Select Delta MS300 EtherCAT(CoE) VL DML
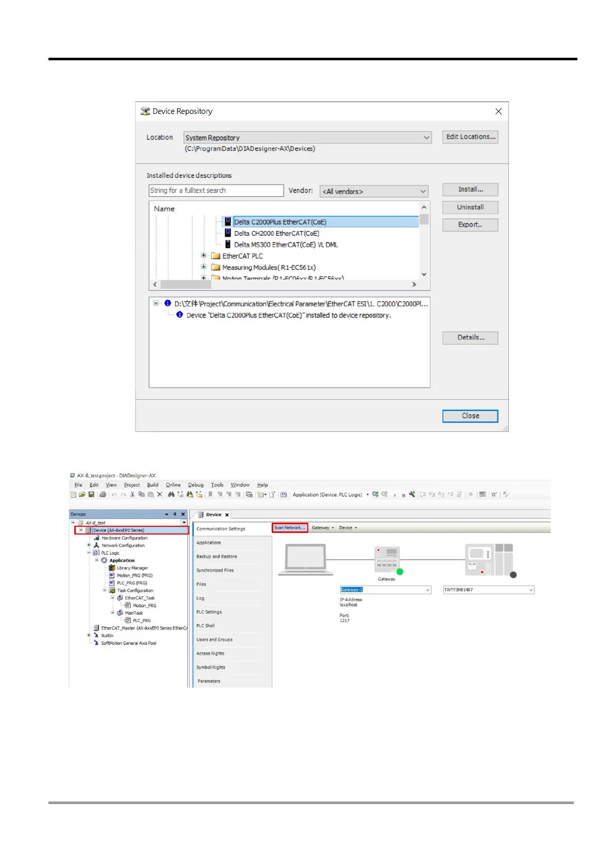The height and width of the screenshot is (868, 614). 286,245
